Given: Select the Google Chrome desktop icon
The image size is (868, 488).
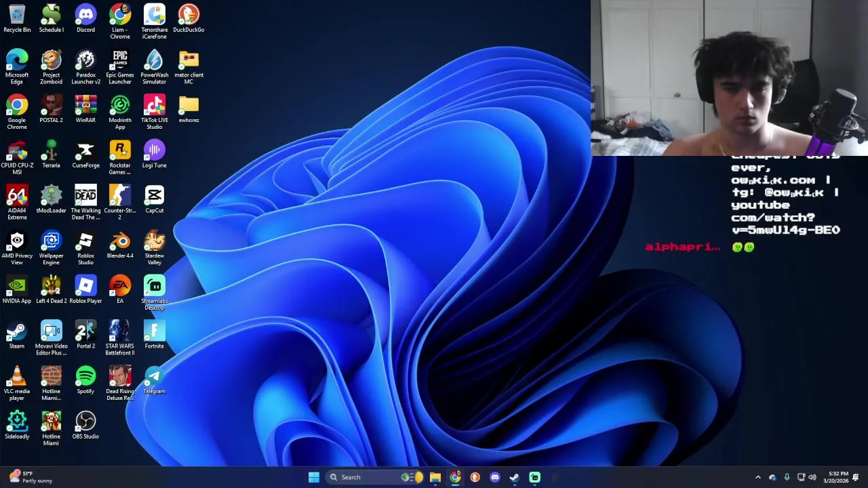Looking at the screenshot, I should [x=17, y=113].
